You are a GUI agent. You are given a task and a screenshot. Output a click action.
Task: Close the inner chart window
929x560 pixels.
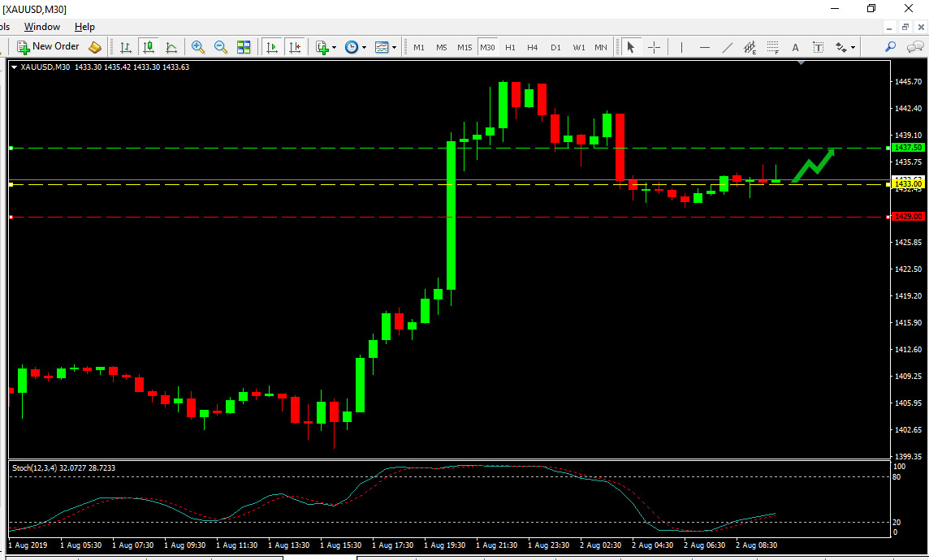pyautogui.click(x=921, y=28)
